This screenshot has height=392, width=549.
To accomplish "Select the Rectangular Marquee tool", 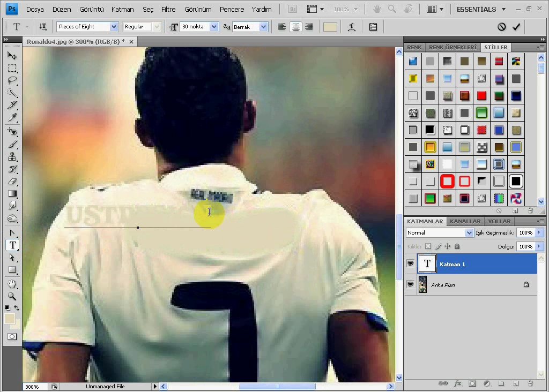I will pos(12,68).
